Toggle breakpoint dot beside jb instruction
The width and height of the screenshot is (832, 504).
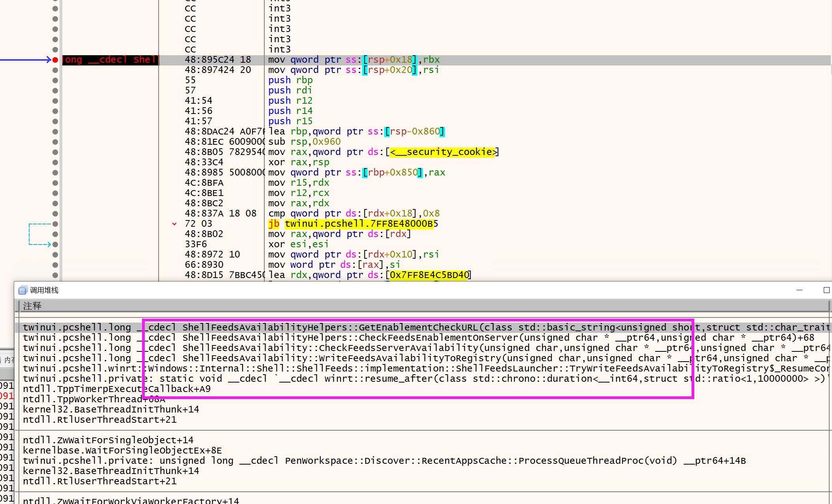point(55,224)
